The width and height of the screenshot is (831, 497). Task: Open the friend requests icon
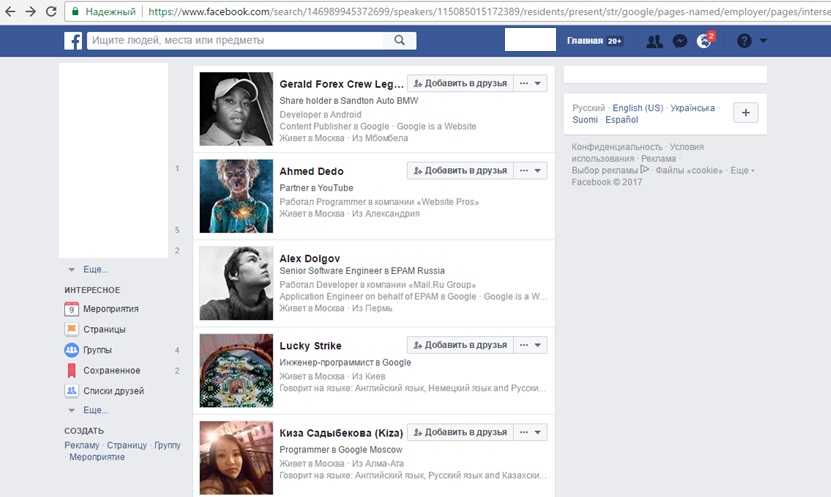click(x=655, y=41)
